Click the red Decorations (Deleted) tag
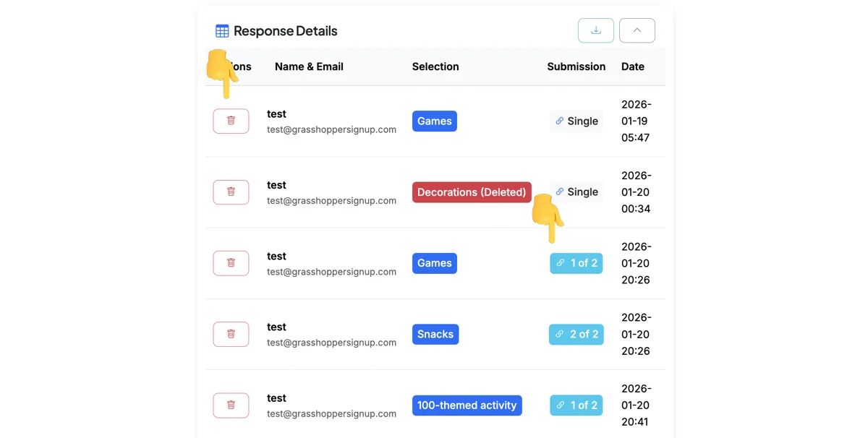 click(472, 192)
